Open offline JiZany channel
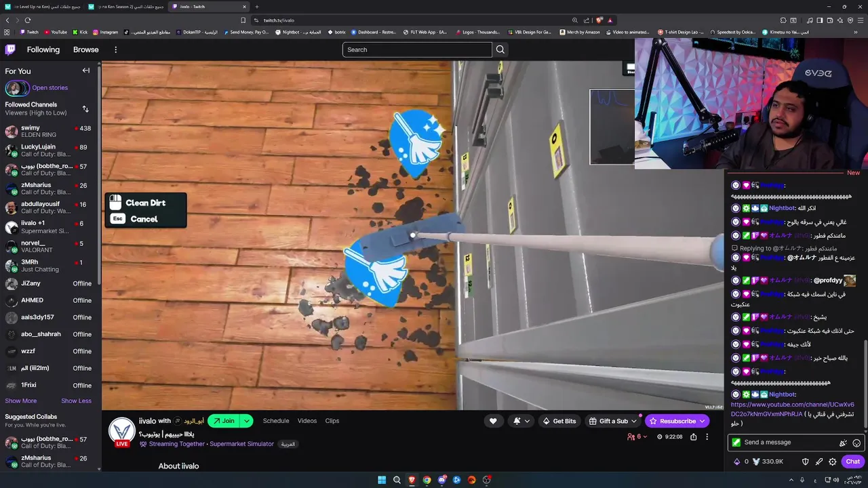Image resolution: width=868 pixels, height=488 pixels. (x=49, y=283)
